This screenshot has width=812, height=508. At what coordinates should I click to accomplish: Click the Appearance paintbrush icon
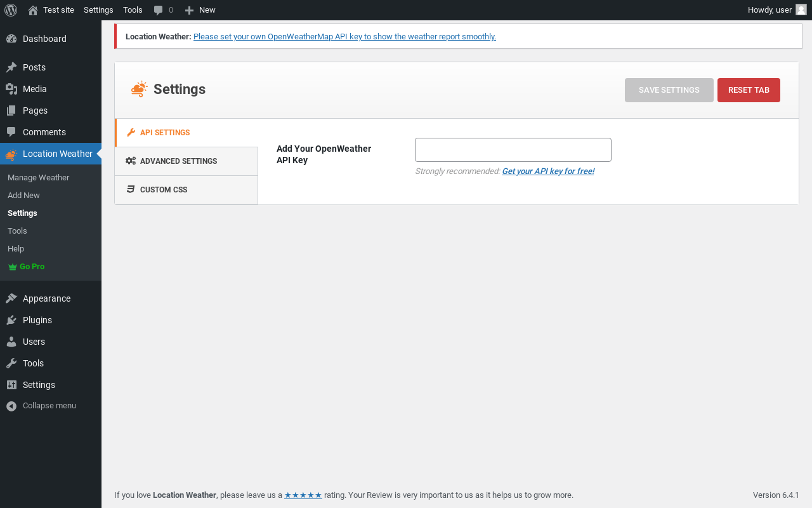click(11, 298)
